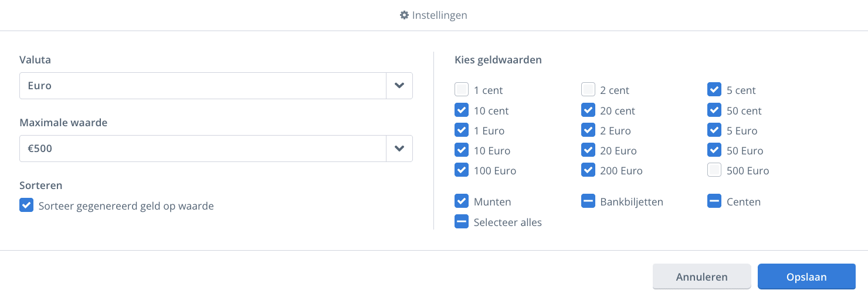868x300 pixels.
Task: Click the gear icon next to Instellingen
Action: coord(404,15)
